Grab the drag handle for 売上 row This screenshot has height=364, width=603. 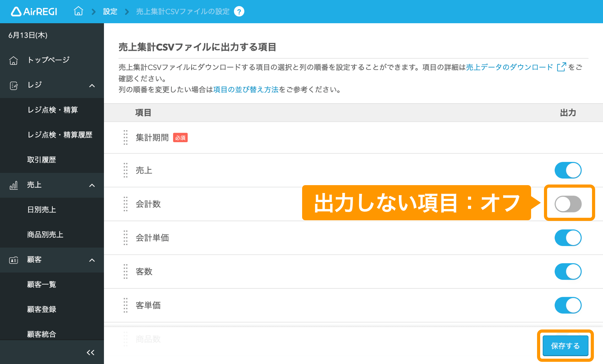126,170
